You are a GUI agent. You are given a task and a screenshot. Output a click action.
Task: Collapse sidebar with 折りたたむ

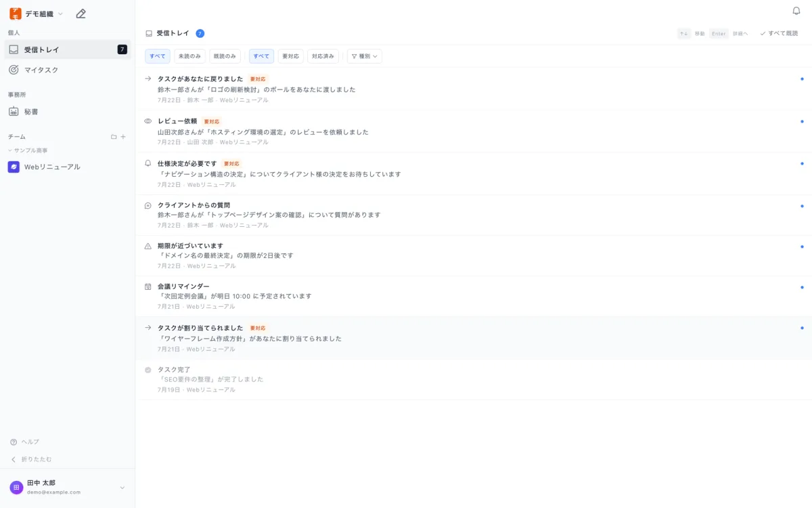pyautogui.click(x=31, y=459)
